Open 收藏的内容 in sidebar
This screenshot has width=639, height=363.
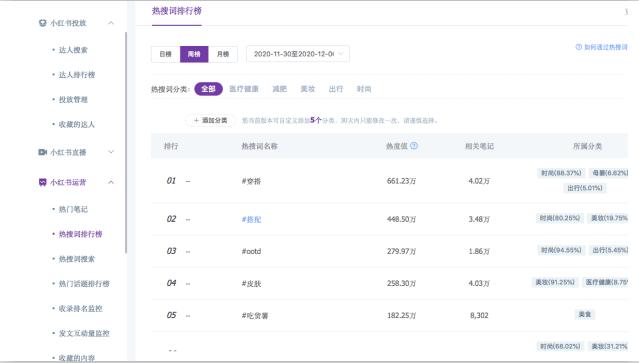tap(77, 358)
